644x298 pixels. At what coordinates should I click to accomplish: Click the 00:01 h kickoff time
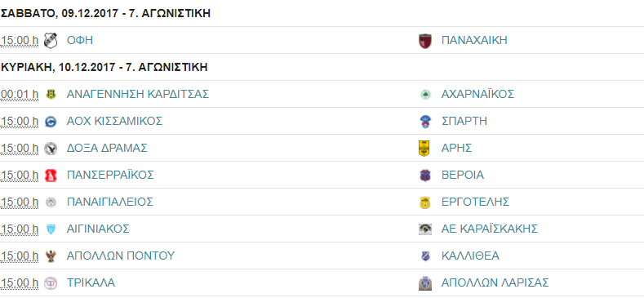(x=20, y=94)
